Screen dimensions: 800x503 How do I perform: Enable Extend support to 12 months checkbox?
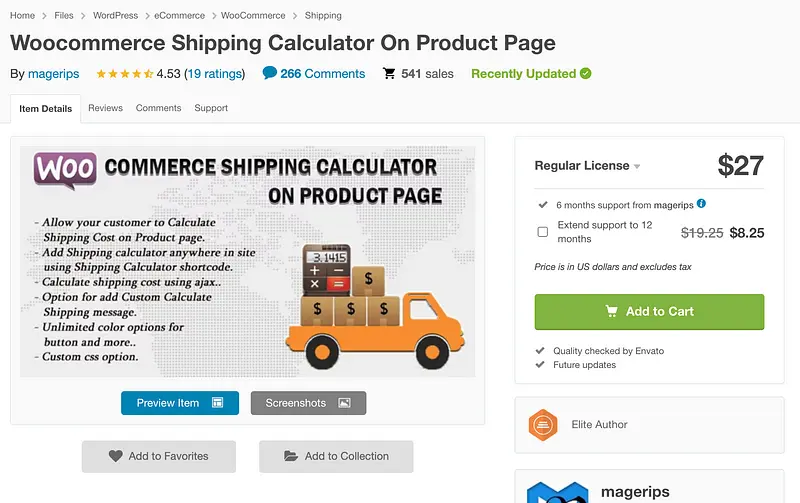(543, 232)
